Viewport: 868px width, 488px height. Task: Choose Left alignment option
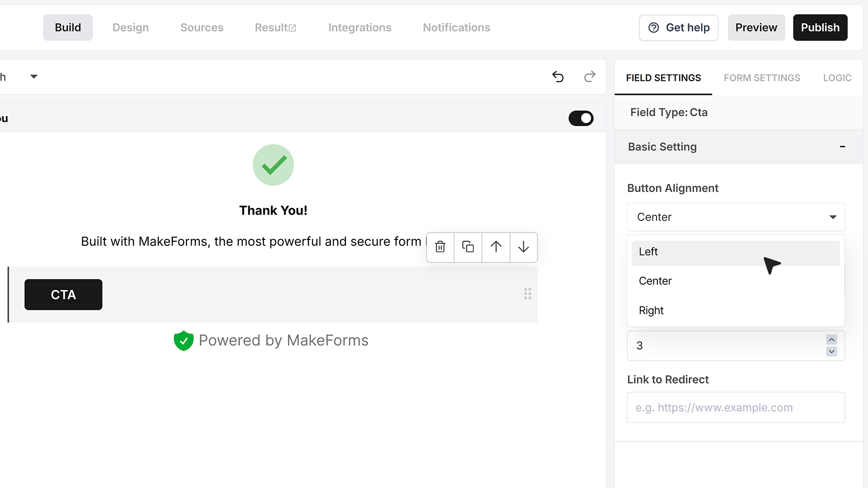(x=736, y=252)
